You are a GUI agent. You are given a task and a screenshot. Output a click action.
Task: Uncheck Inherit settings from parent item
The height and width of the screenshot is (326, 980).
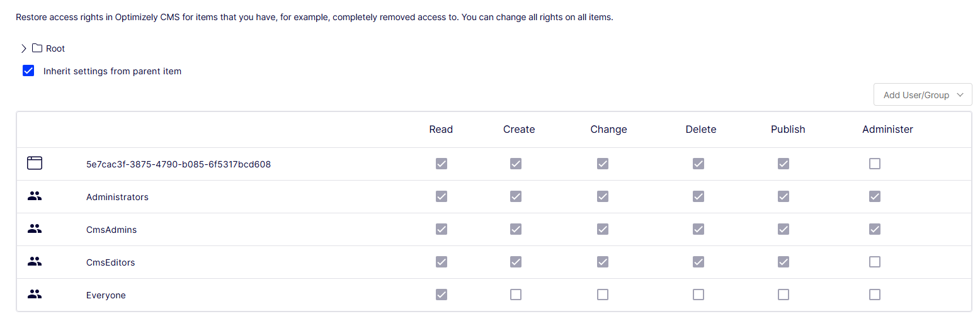[x=28, y=71]
